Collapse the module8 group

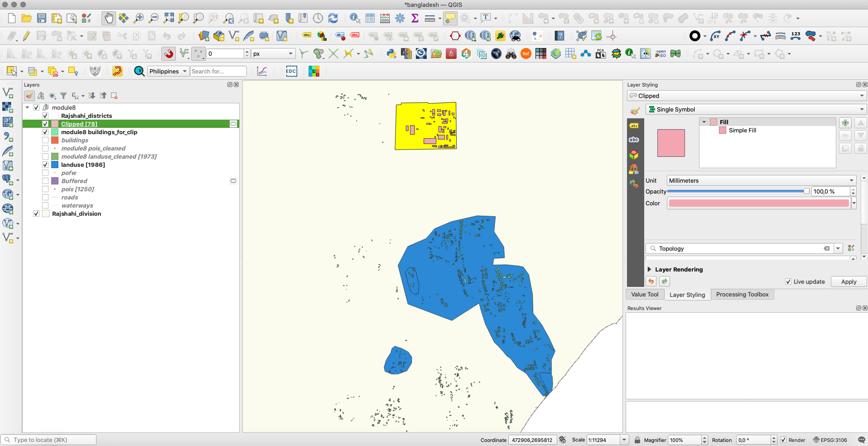pos(27,107)
